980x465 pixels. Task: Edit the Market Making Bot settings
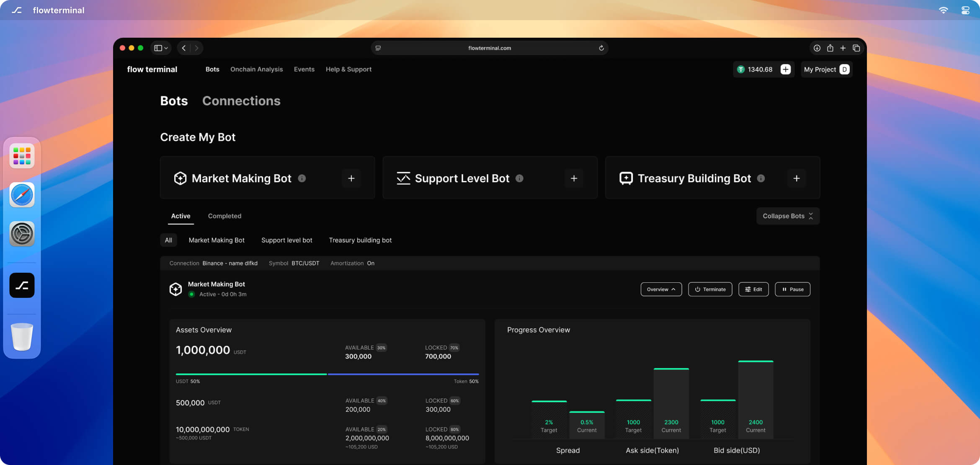[x=753, y=289]
